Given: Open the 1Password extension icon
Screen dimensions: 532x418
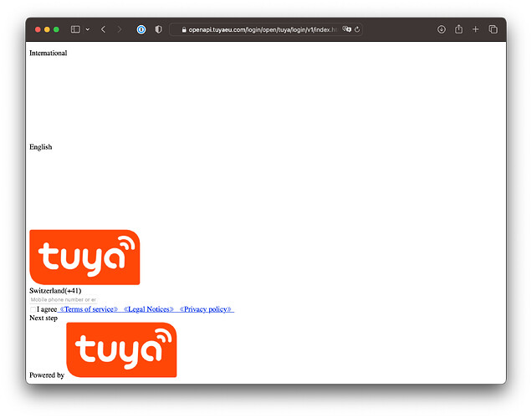Looking at the screenshot, I should point(141,29).
